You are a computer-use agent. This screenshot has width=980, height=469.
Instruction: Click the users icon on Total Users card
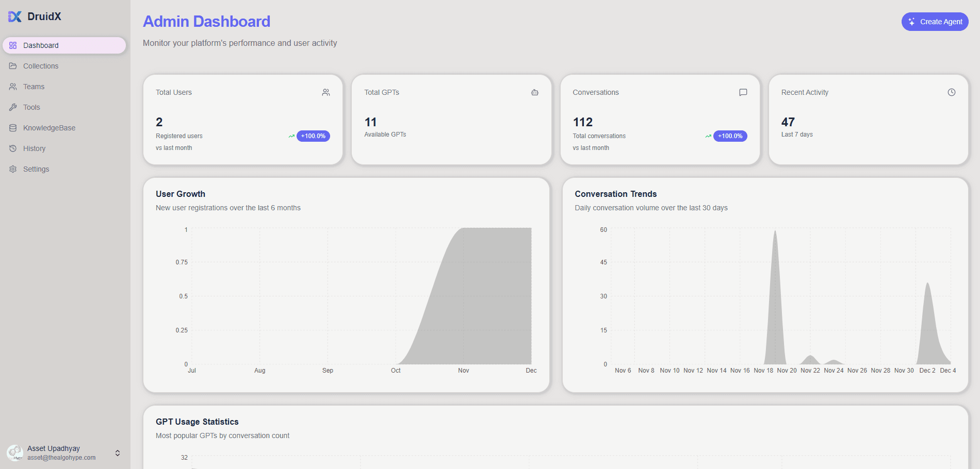[x=326, y=92]
